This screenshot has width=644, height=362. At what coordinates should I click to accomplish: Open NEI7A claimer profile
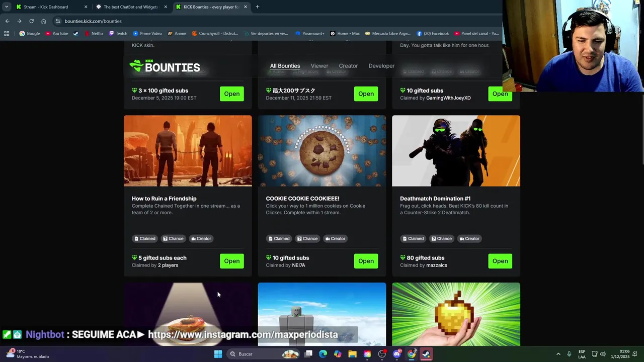point(298,265)
